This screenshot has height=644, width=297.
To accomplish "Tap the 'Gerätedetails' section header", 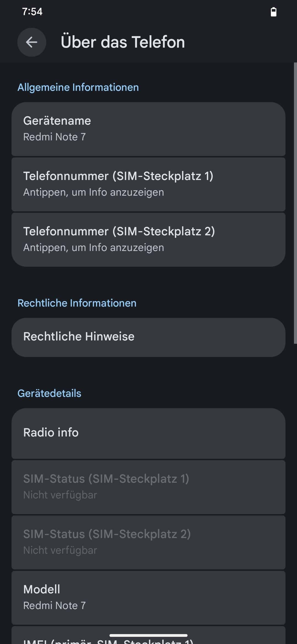I will click(x=50, y=393).
